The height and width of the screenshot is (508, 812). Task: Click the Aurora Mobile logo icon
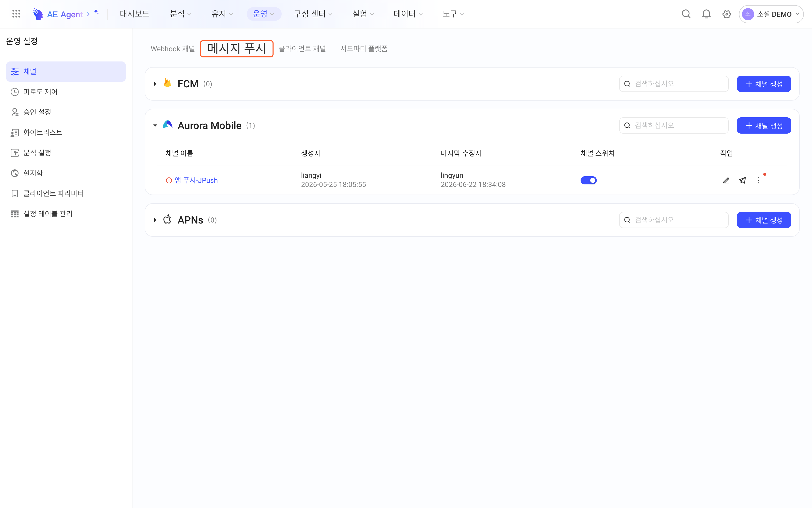tap(167, 125)
